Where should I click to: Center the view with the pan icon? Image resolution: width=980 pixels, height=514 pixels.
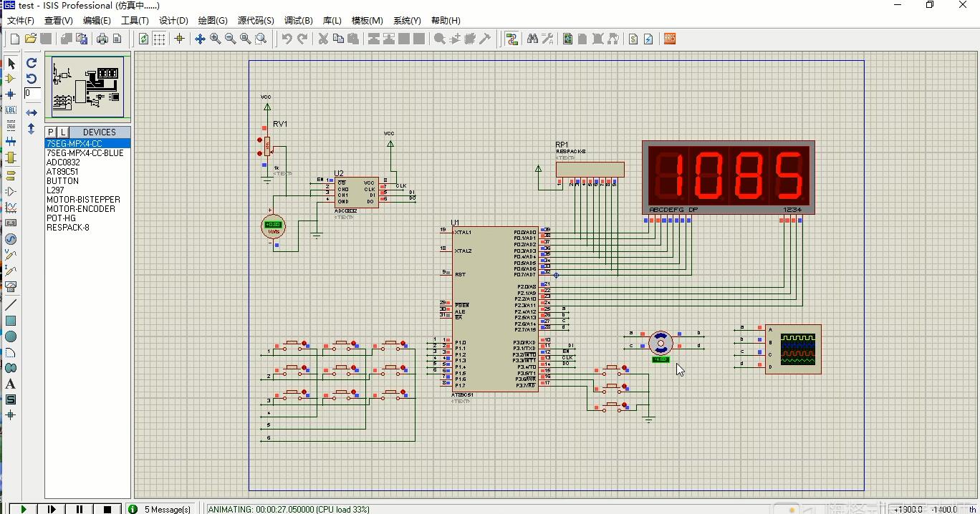tap(200, 39)
